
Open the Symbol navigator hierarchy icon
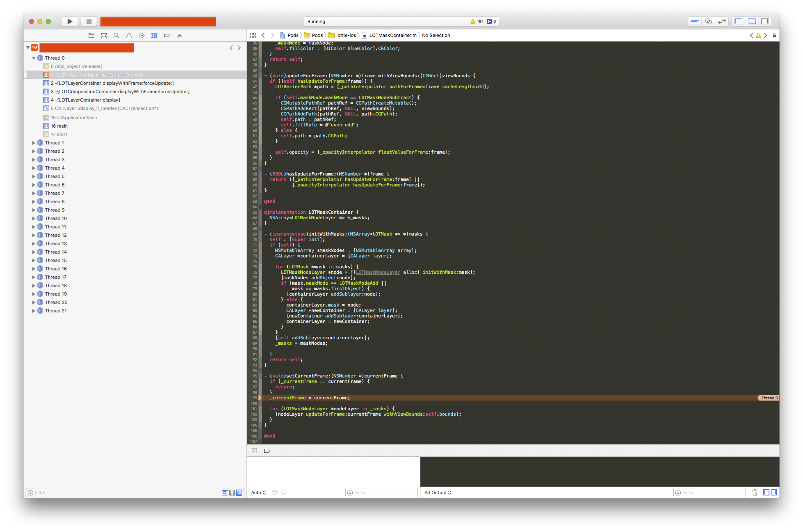[x=104, y=36]
